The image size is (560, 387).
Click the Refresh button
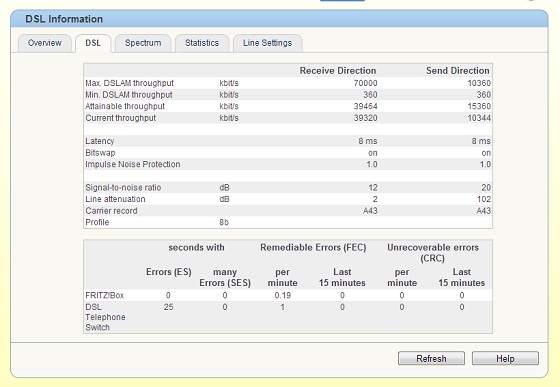(431, 358)
